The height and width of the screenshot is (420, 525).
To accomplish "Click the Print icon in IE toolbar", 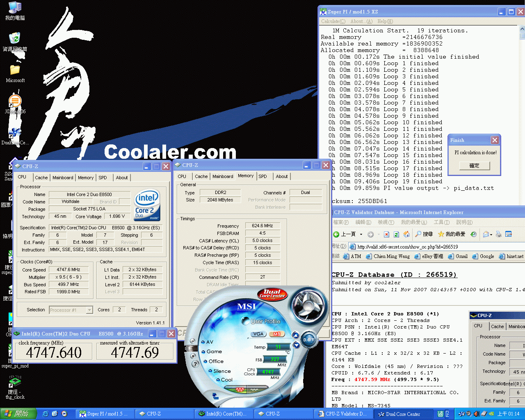I will pyautogui.click(x=499, y=234).
